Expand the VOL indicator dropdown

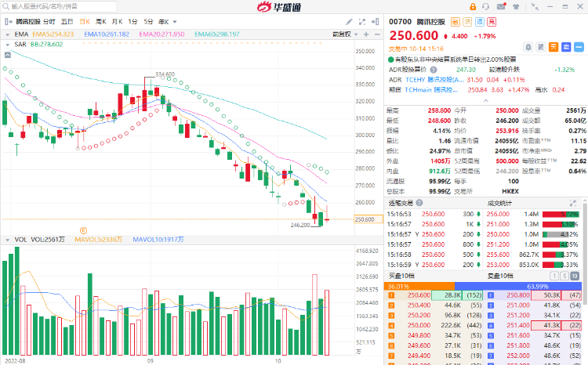click(x=8, y=240)
